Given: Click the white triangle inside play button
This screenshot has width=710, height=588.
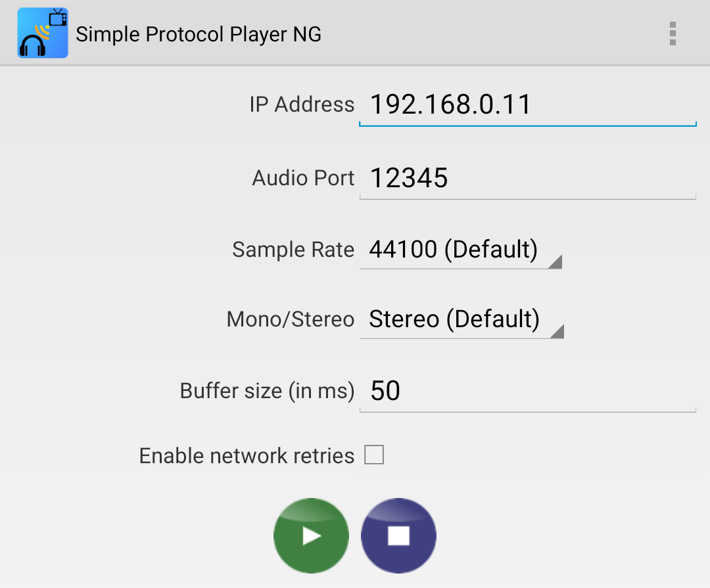Looking at the screenshot, I should [x=312, y=536].
